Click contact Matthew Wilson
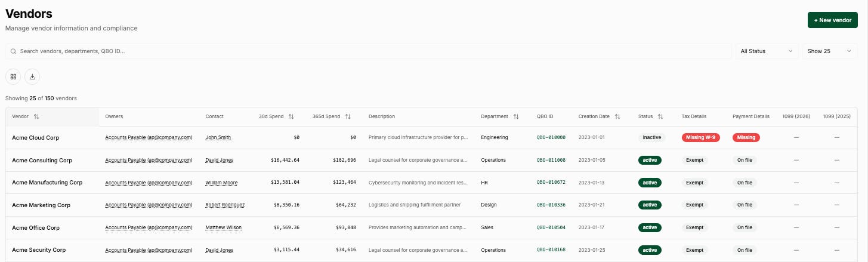The image size is (868, 262). (x=223, y=227)
